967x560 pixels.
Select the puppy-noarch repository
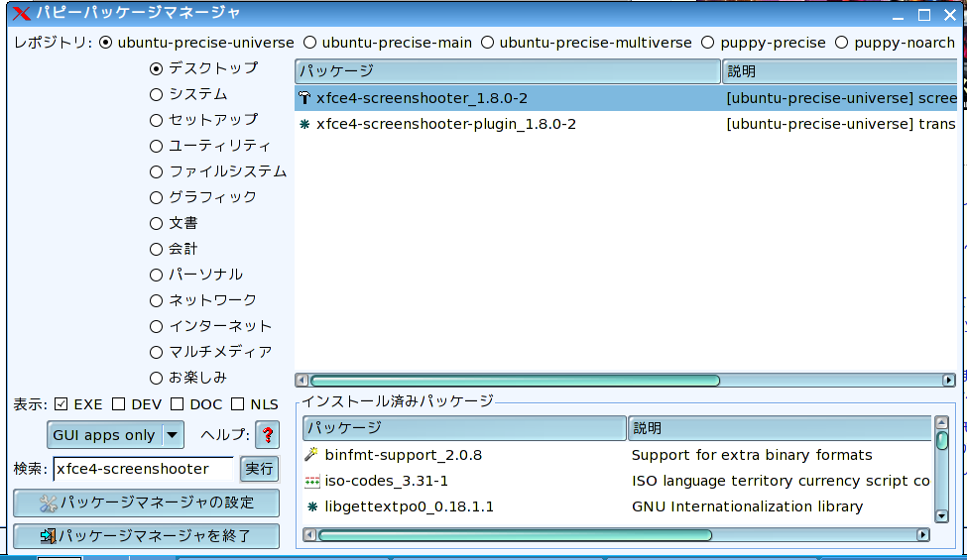click(x=842, y=43)
